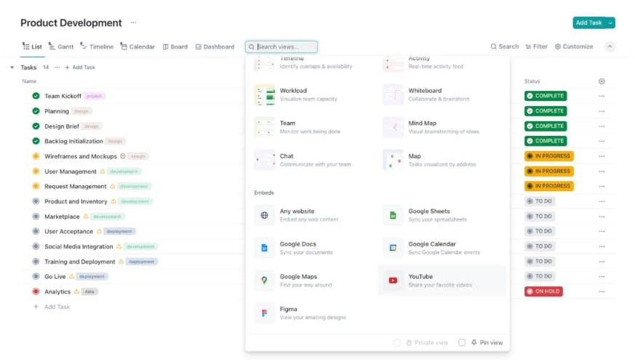Click the clock icon beside Wireframes and Mockups
This screenshot has width=635, height=364.
point(123,156)
